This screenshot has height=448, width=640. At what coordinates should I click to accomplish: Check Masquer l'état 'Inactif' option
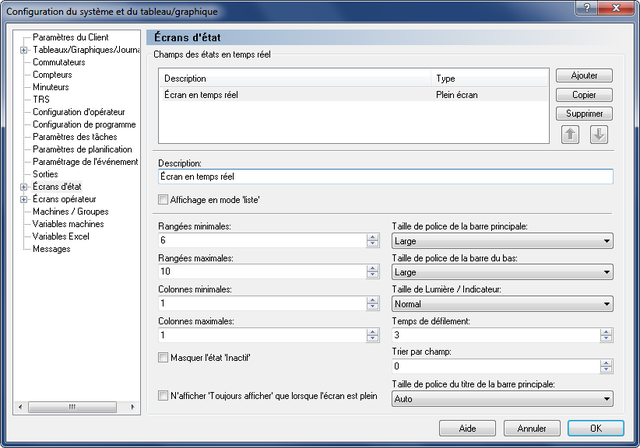163,357
